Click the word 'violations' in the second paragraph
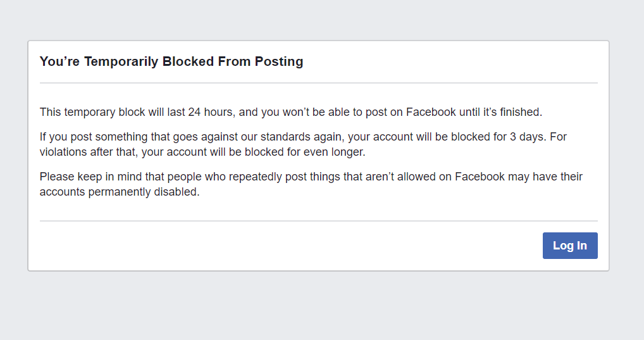Screen dimensions: 644x340 65,152
